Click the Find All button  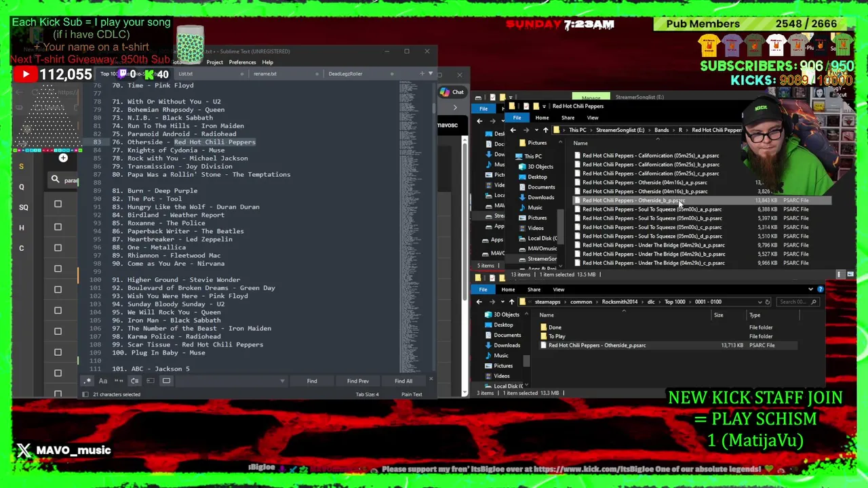[403, 381]
